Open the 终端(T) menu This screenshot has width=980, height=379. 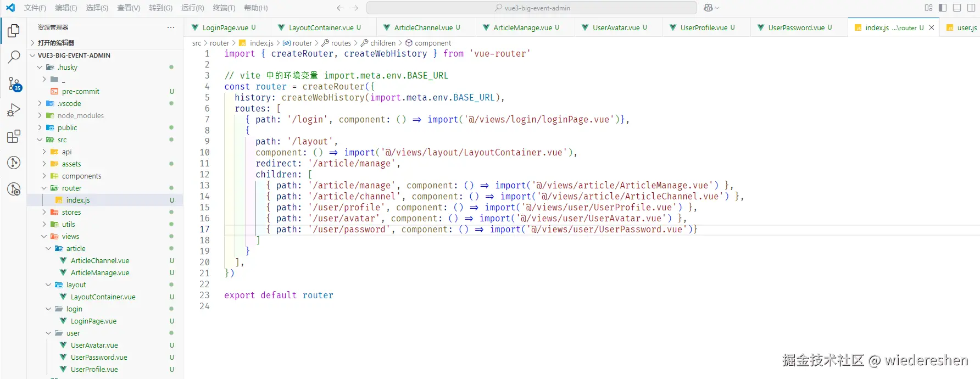point(224,8)
